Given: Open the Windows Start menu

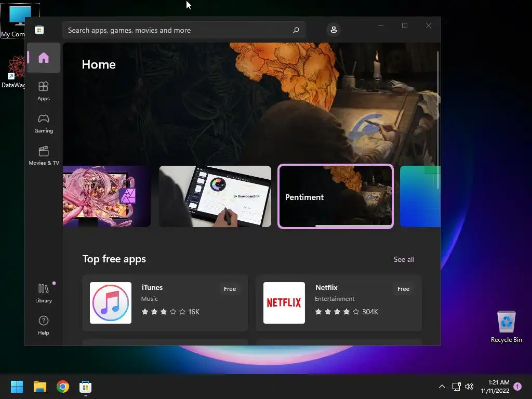Looking at the screenshot, I should click(17, 387).
